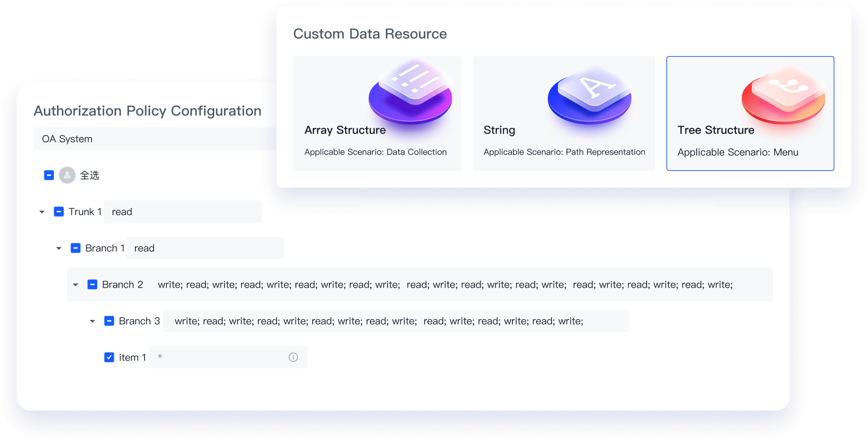Click the Branch 3 label
The image size is (868, 439).
139,321
